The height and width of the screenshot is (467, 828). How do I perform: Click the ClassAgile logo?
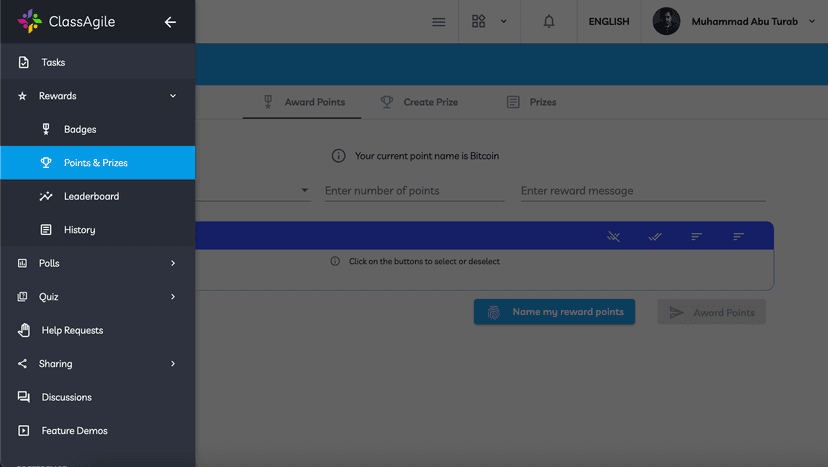66,22
